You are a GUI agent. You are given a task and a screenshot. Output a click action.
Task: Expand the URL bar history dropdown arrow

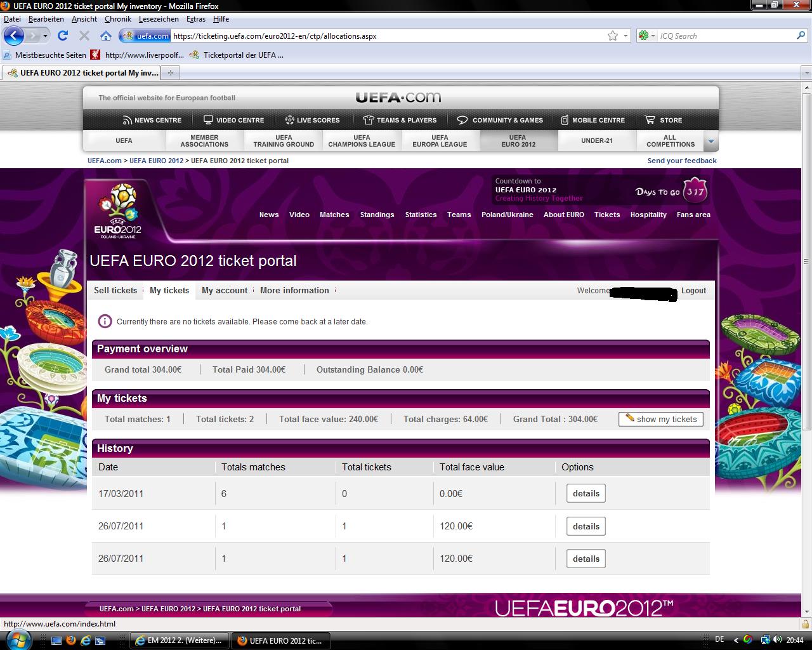pyautogui.click(x=626, y=36)
